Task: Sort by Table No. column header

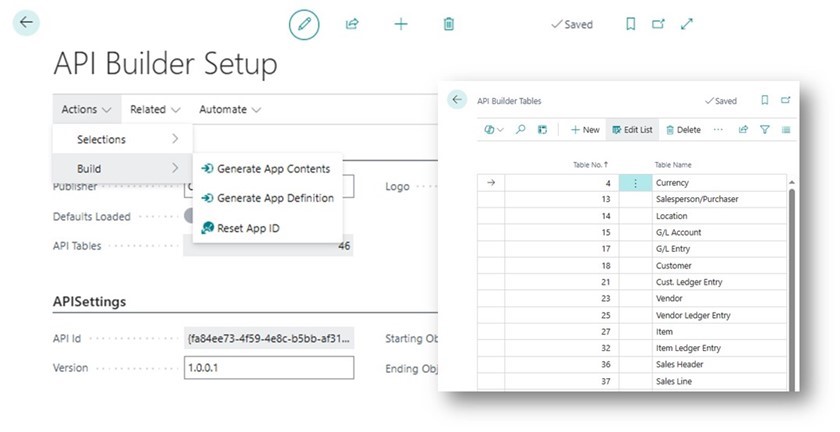Action: point(590,165)
